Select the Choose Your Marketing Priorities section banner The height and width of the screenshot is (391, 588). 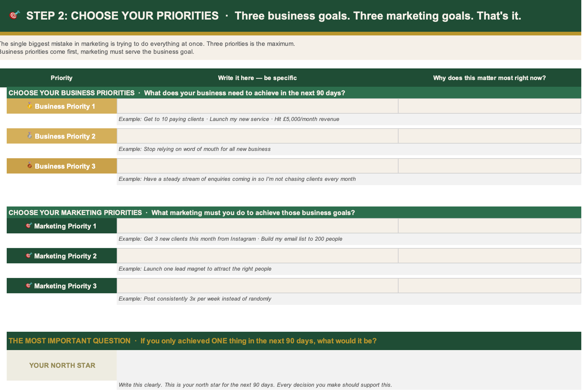(x=294, y=213)
